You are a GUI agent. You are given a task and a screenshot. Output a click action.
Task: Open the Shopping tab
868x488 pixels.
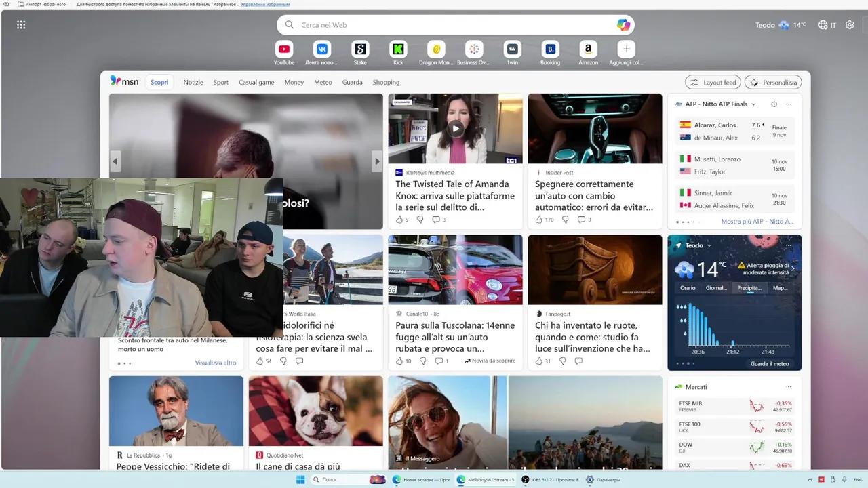click(x=386, y=82)
